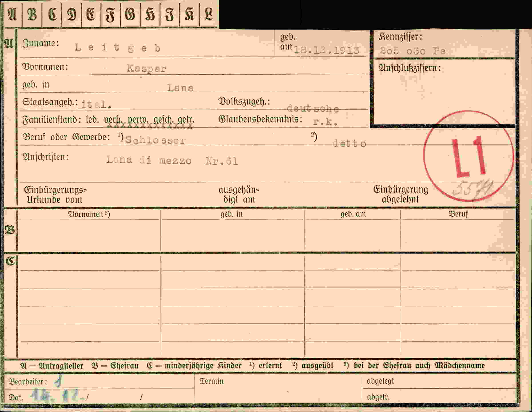The image size is (532, 412).
Task: Click the "abgetr." label
Action: pos(378,397)
